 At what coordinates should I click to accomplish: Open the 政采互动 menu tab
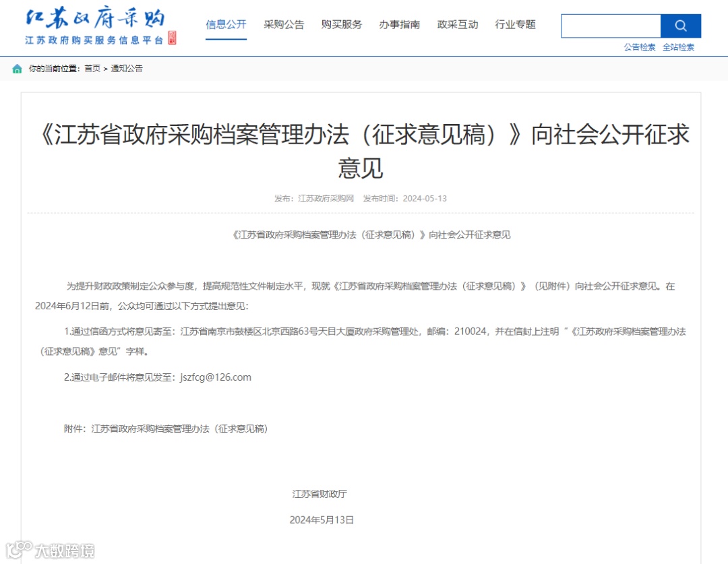457,25
